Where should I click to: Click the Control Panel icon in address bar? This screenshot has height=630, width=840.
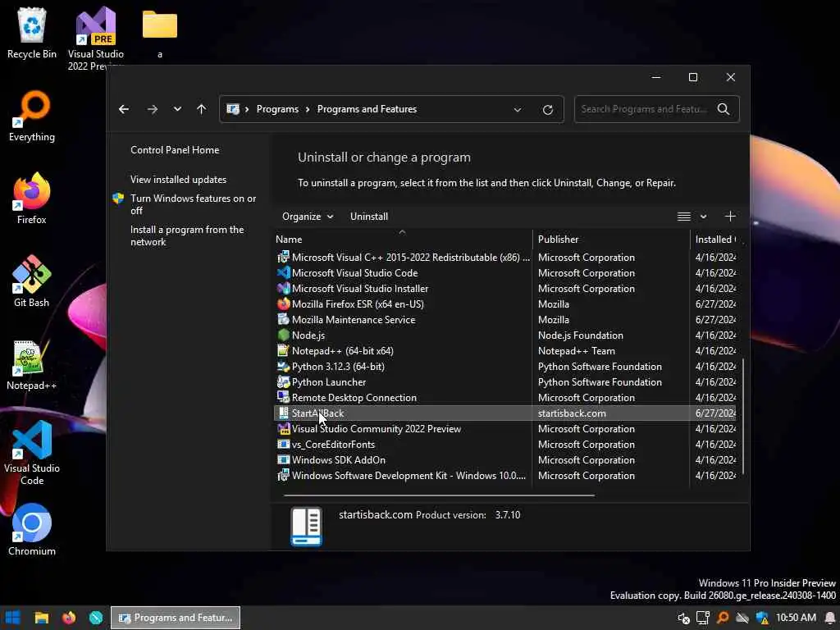(233, 109)
